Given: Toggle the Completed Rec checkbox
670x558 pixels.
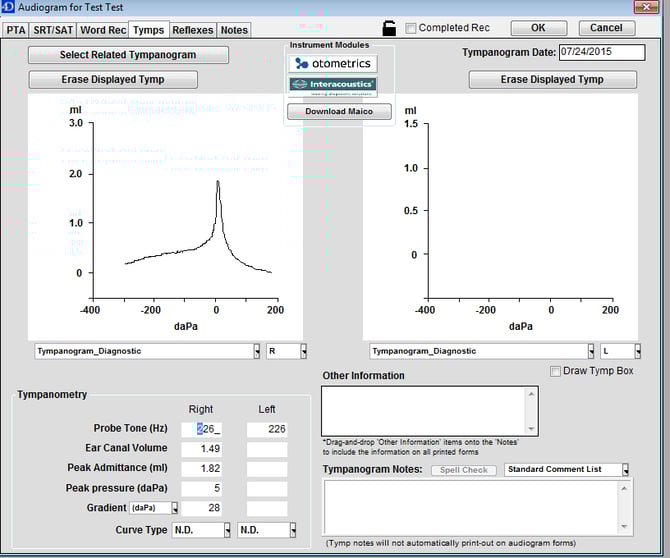Looking at the screenshot, I should tap(411, 28).
